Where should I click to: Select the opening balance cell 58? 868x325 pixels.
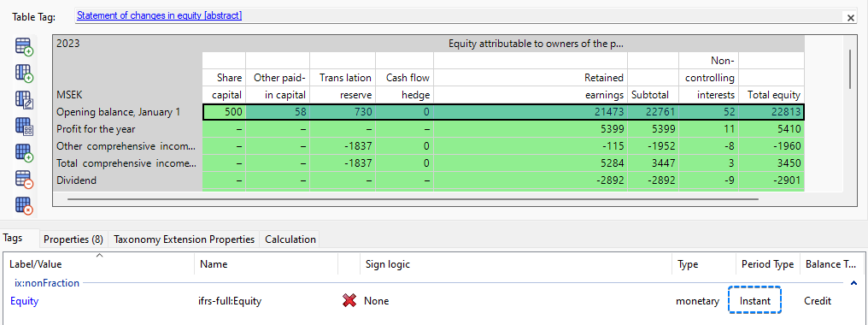(x=278, y=112)
